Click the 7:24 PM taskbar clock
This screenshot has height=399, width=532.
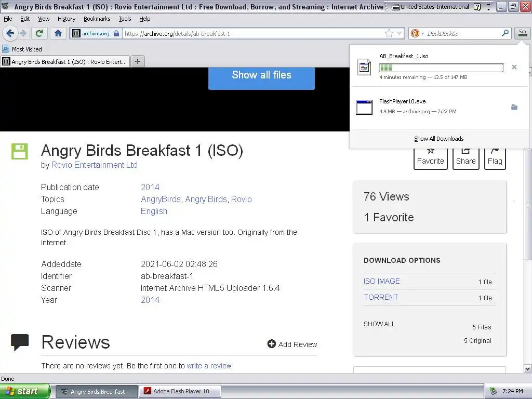(512, 391)
